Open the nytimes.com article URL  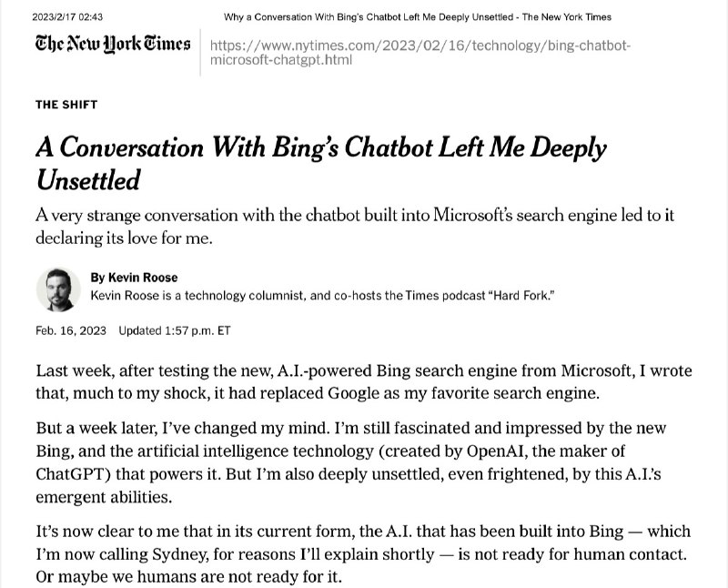420,53
